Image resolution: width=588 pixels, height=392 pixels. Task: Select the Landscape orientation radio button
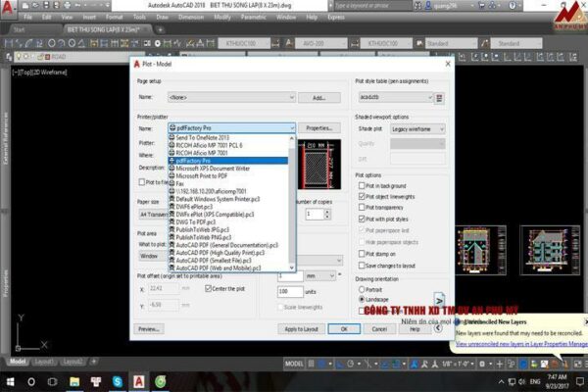tap(362, 299)
